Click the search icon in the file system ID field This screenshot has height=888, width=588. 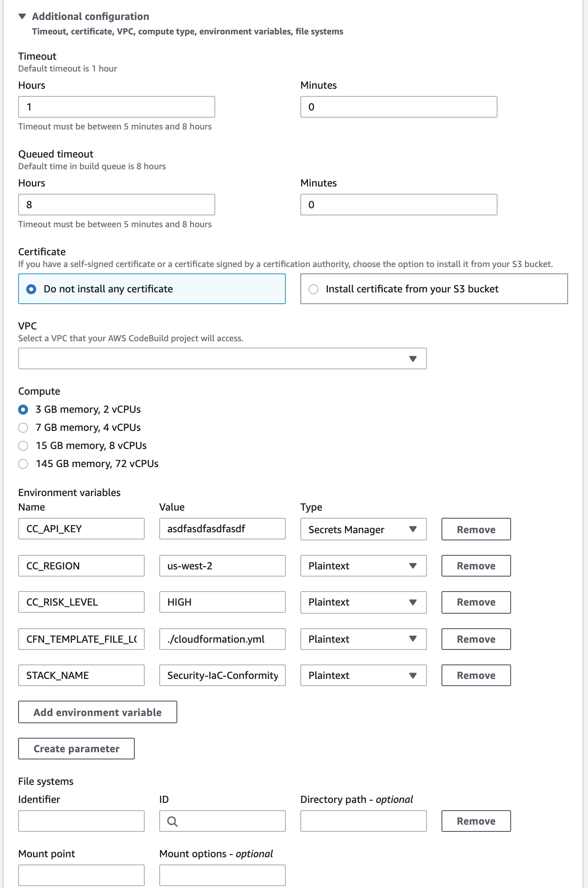coord(172,821)
